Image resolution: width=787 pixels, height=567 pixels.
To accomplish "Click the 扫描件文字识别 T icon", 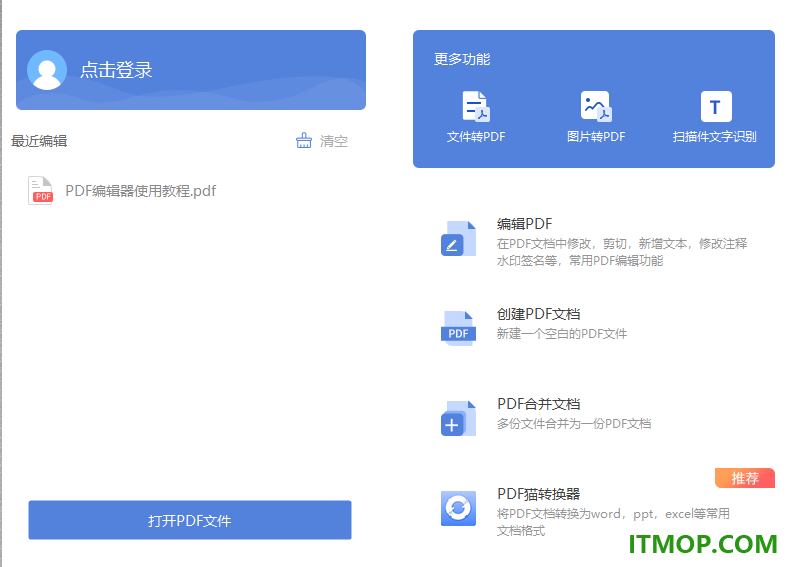I will [x=716, y=106].
